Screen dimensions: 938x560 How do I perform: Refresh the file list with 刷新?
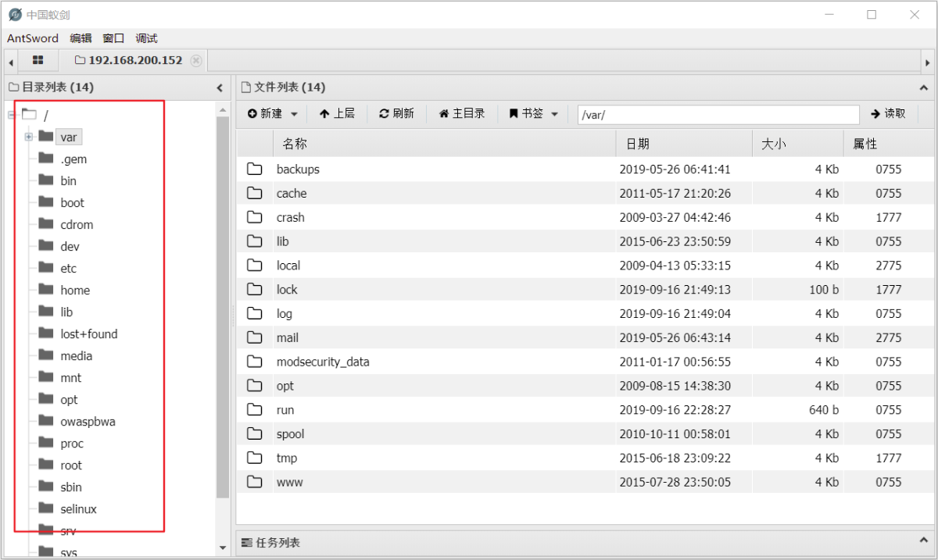(396, 114)
